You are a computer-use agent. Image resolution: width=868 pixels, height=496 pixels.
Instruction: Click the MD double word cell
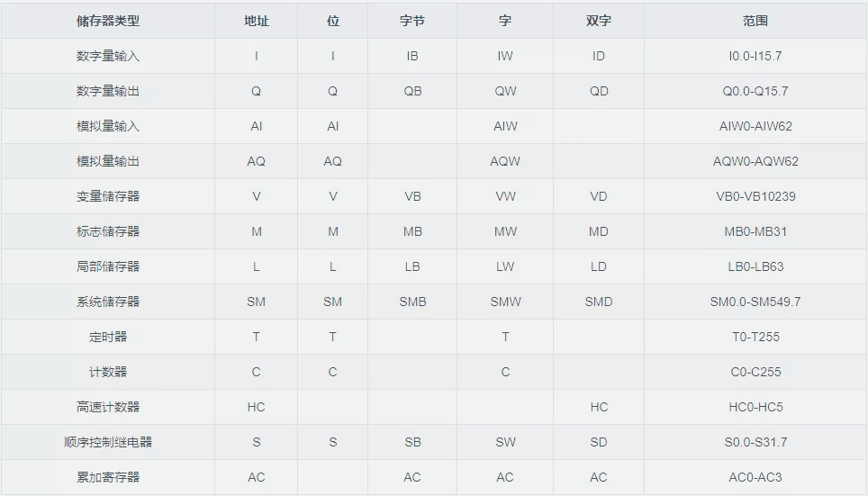(x=599, y=231)
